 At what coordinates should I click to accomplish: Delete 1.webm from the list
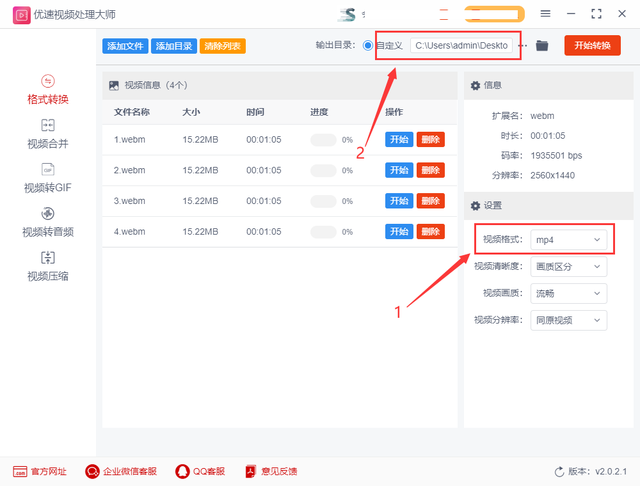430,140
